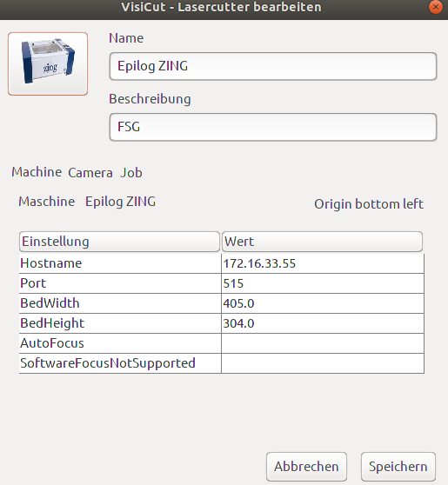Click the Einstellung column header
This screenshot has width=448, height=485.
[119, 242]
